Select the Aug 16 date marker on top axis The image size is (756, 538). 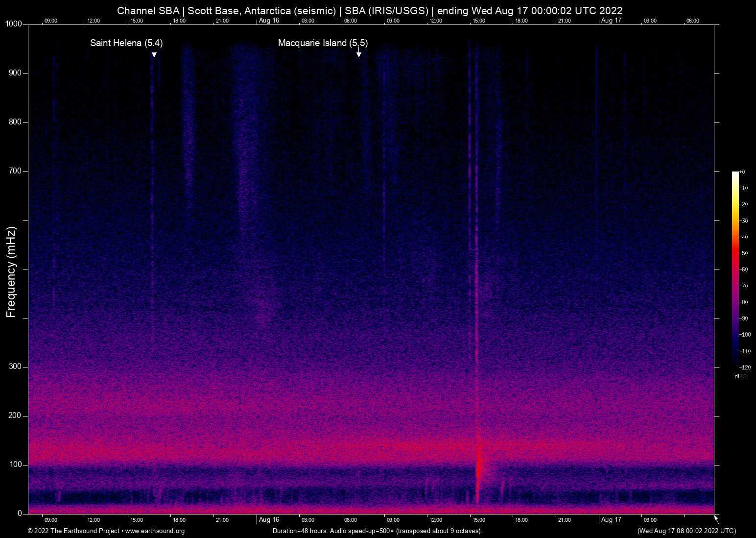click(269, 21)
